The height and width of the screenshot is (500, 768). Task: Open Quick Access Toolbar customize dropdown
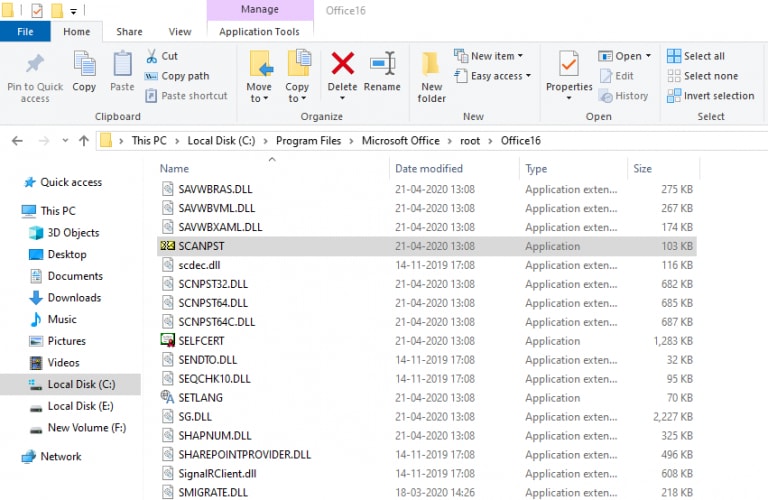tap(73, 11)
